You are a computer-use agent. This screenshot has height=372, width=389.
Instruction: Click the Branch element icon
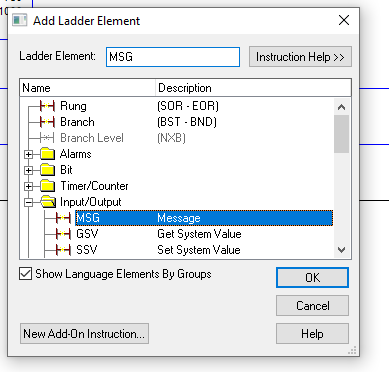[x=47, y=122]
